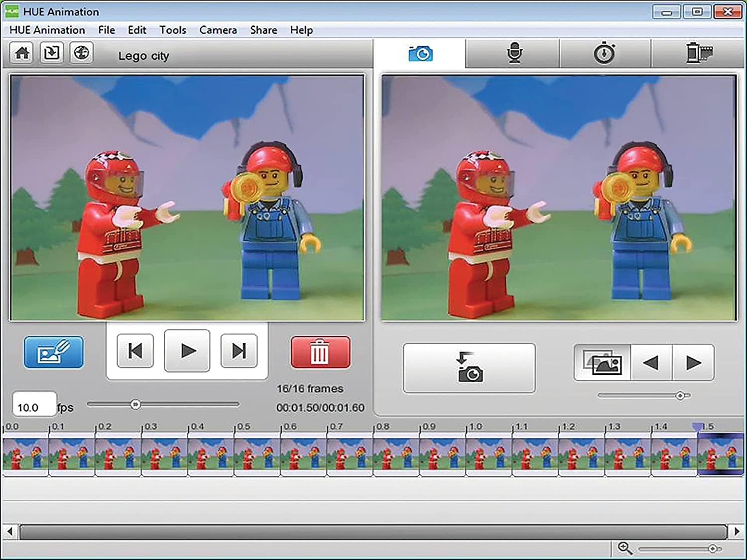
Task: Click the export/share globe icon
Action: point(81,52)
